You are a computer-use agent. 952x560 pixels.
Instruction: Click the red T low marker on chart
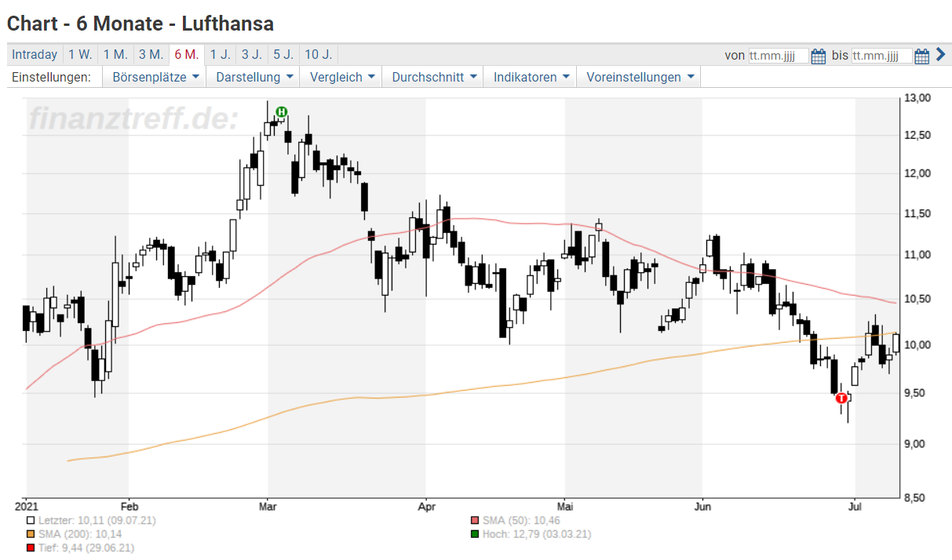click(x=841, y=398)
